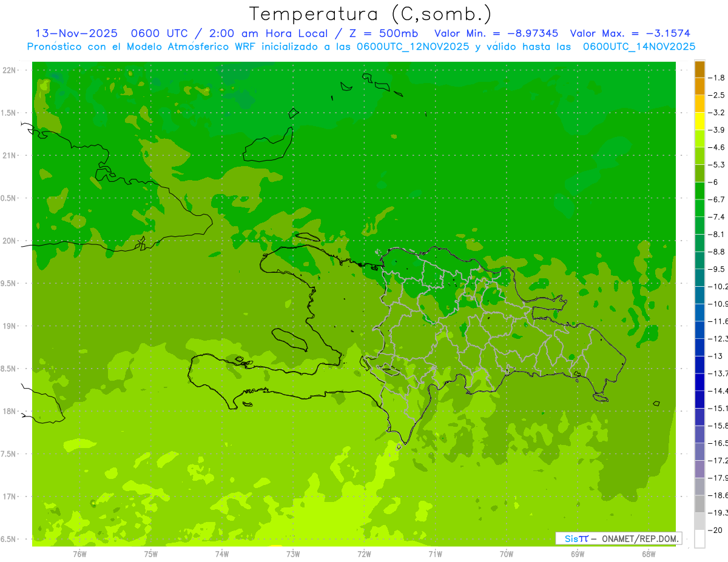The image size is (728, 562).
Task: Click the 71W longitude label
Action: click(435, 554)
